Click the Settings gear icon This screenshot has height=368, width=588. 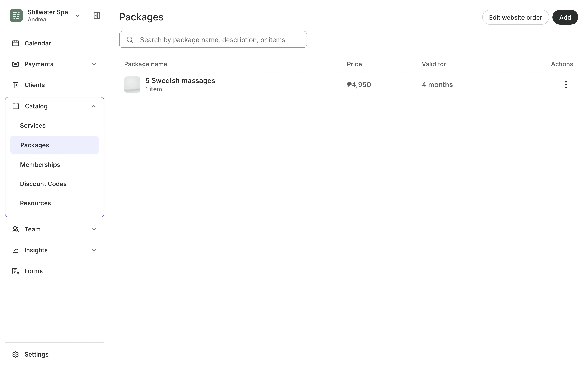tap(16, 354)
